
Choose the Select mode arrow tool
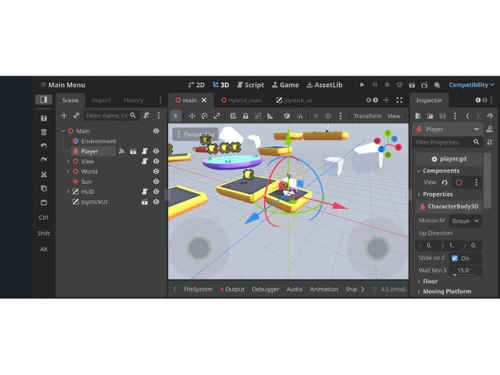[x=175, y=116]
